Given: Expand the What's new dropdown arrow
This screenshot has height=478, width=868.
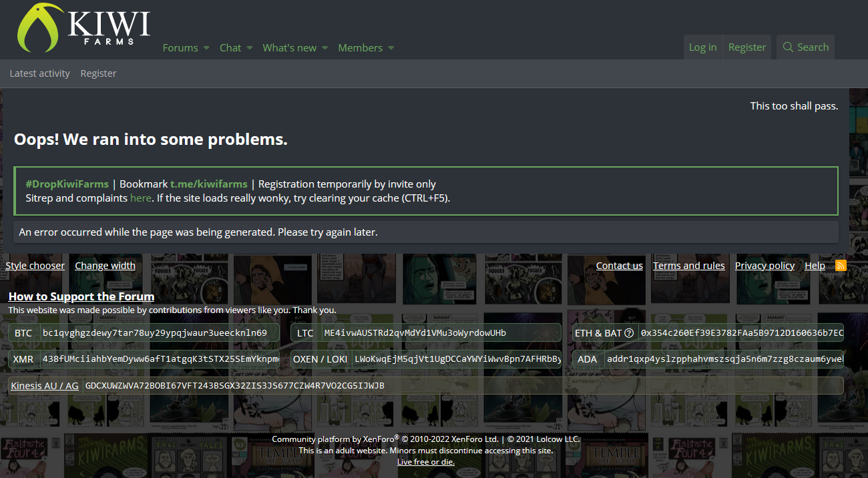Looking at the screenshot, I should click(x=325, y=48).
